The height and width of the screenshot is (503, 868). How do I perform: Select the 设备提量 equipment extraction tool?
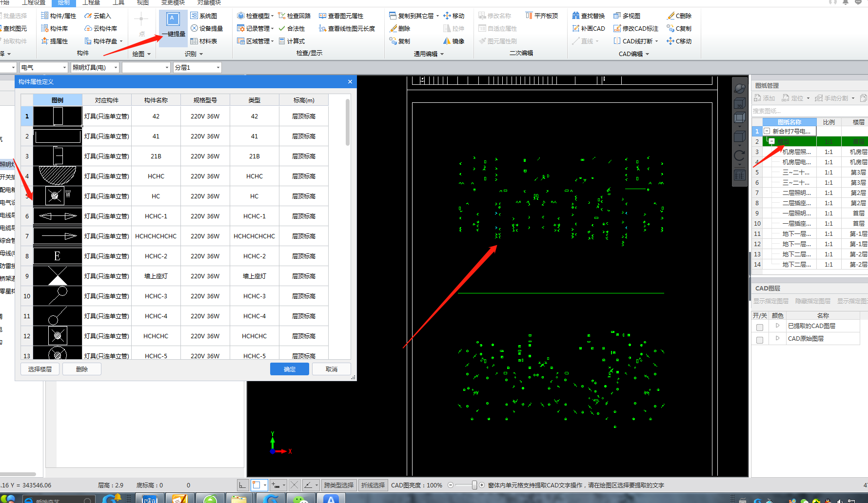[x=207, y=28]
